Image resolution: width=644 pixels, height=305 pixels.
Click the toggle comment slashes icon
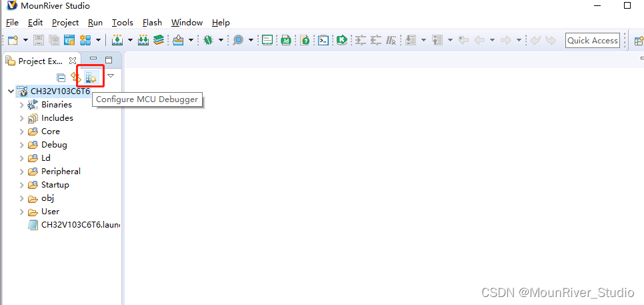391,40
